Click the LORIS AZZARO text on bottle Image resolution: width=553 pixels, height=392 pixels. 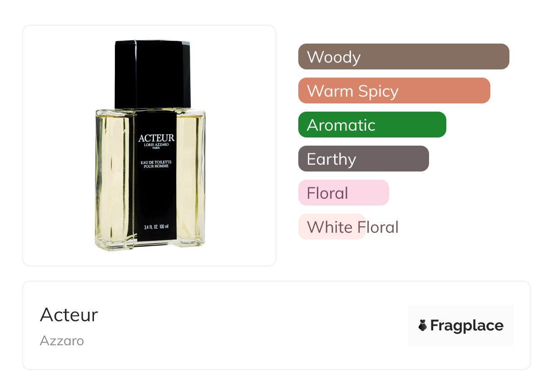[x=157, y=145]
